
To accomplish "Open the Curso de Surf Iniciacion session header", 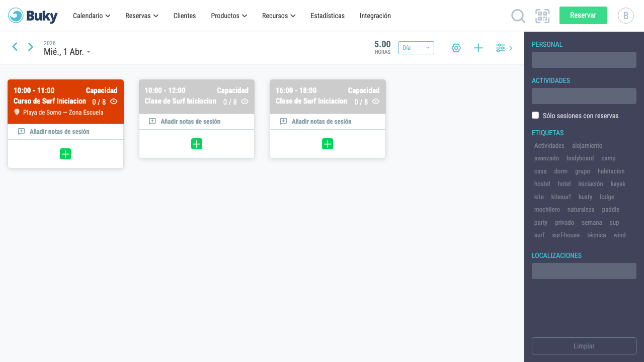I will point(65,102).
